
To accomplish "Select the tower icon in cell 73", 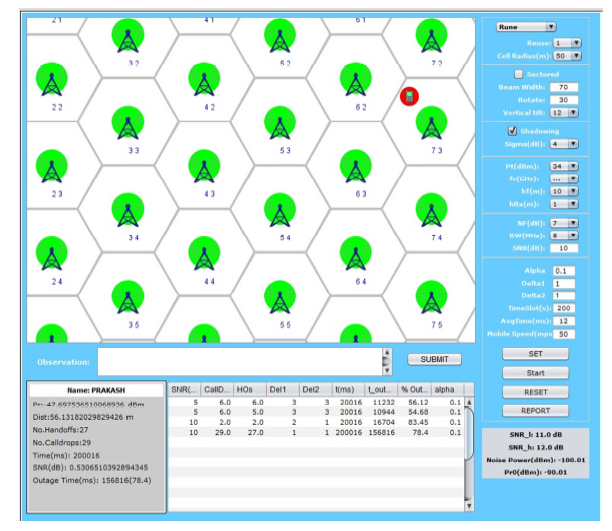I will coord(430,125).
